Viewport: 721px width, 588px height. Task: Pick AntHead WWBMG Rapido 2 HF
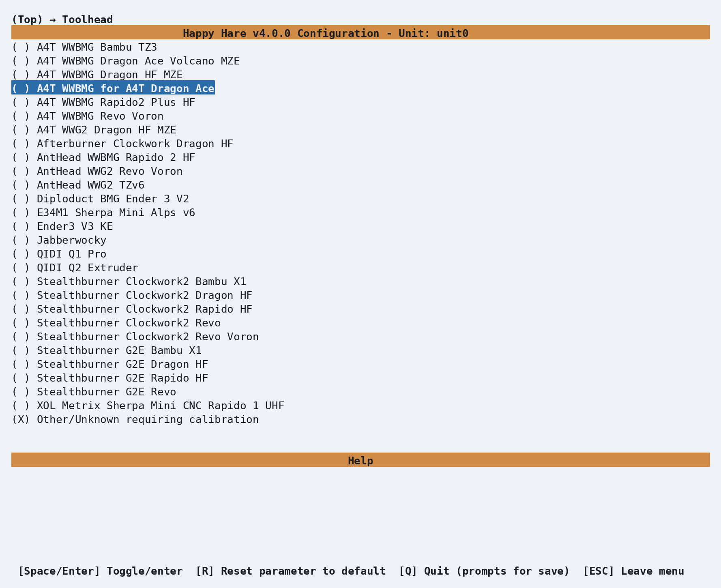pyautogui.click(x=103, y=157)
